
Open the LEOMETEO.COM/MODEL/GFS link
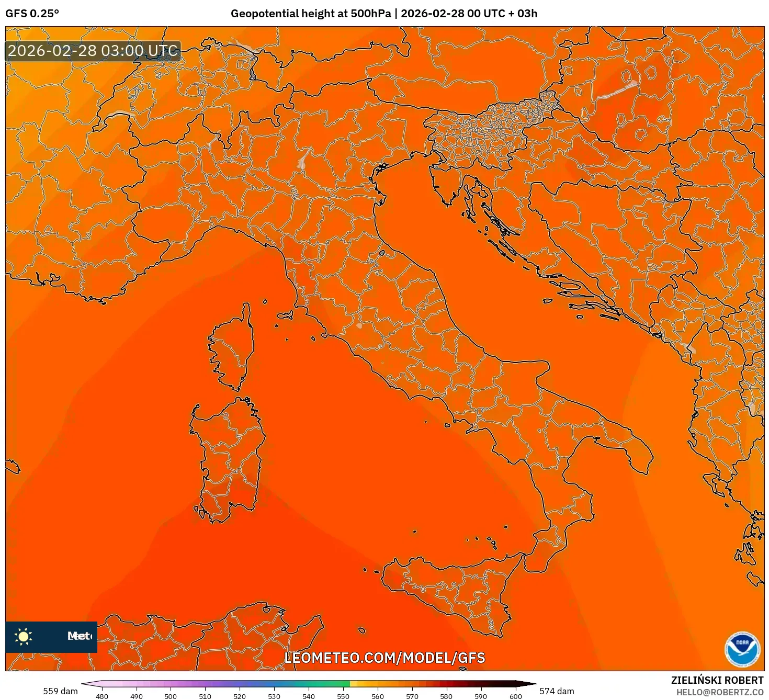tap(384, 658)
